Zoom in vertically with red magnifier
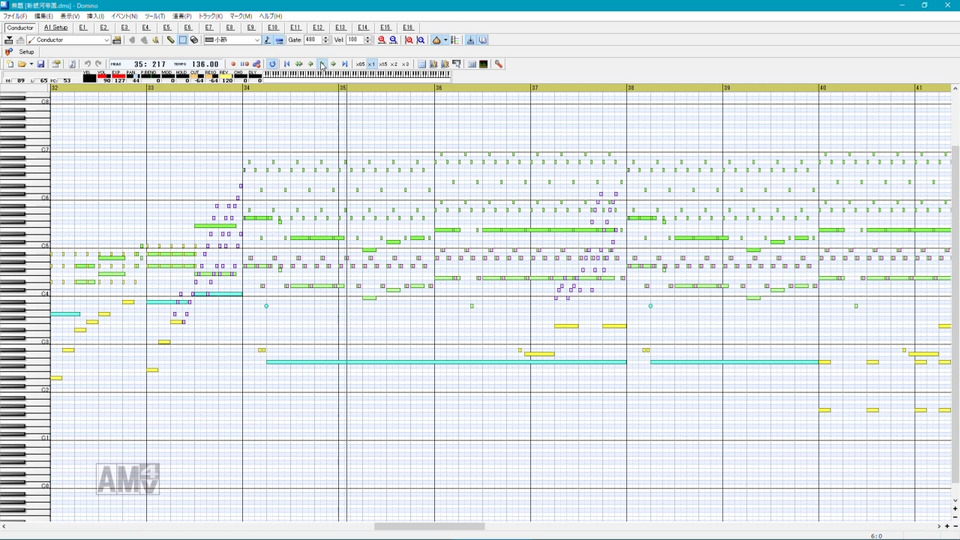Viewport: 960px width, 540px height. click(x=409, y=40)
